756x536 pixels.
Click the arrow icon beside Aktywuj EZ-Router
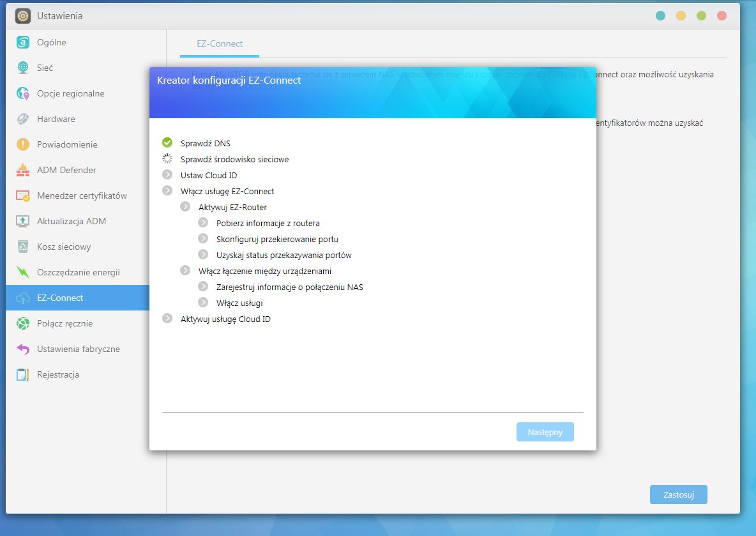click(185, 206)
